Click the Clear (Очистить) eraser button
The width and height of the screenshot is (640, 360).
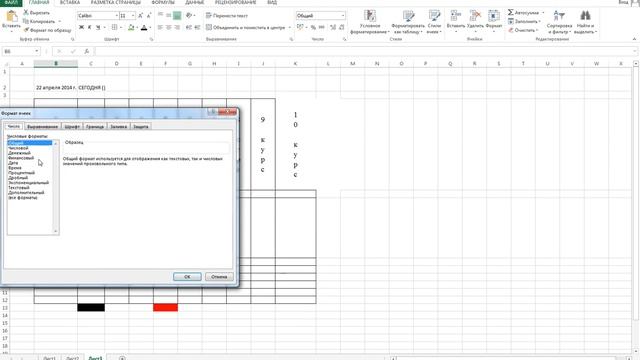(522, 30)
